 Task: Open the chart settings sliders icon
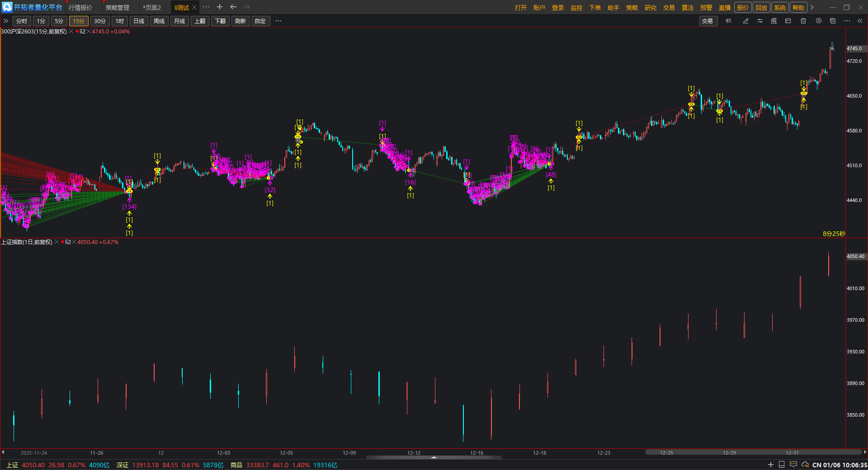760,21
